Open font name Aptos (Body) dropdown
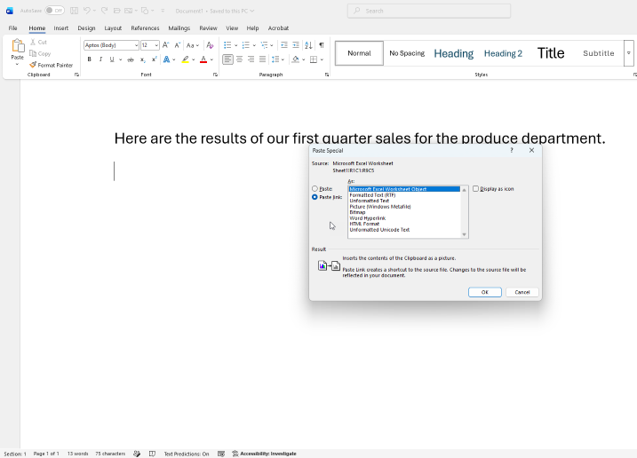Viewport: 637px width, 458px height. pyautogui.click(x=136, y=45)
